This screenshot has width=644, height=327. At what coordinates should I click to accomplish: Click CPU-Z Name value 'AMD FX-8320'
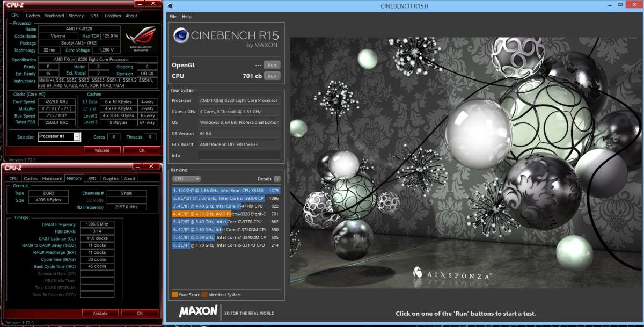(80, 29)
